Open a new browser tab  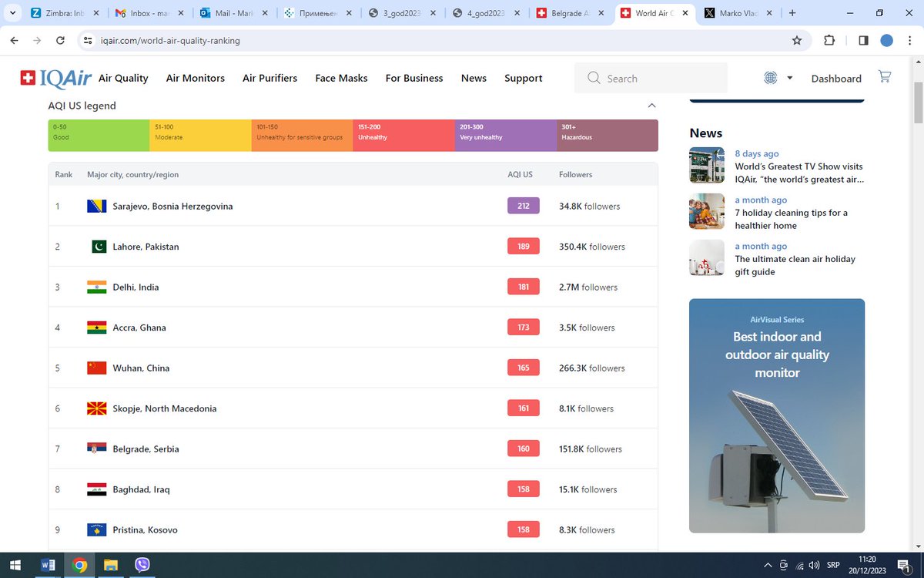792,13
